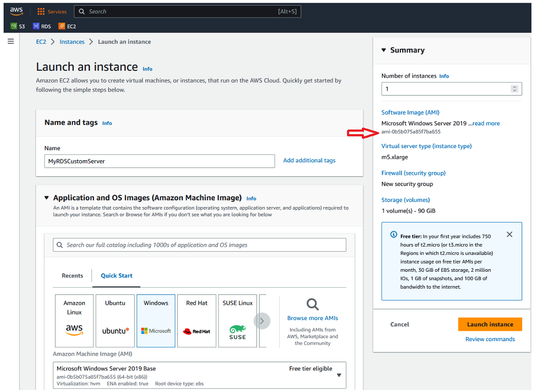Click Firewall (security group) summary link
The image size is (534, 392).
[x=413, y=173]
